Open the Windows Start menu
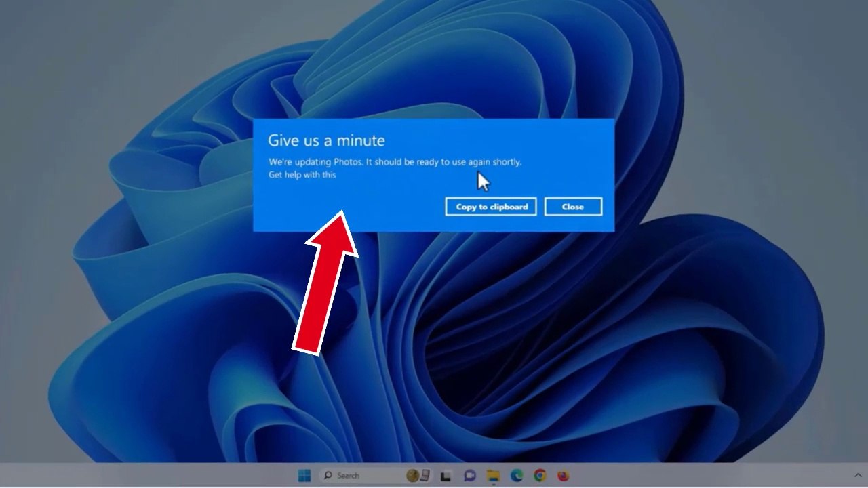The image size is (868, 488). tap(304, 476)
